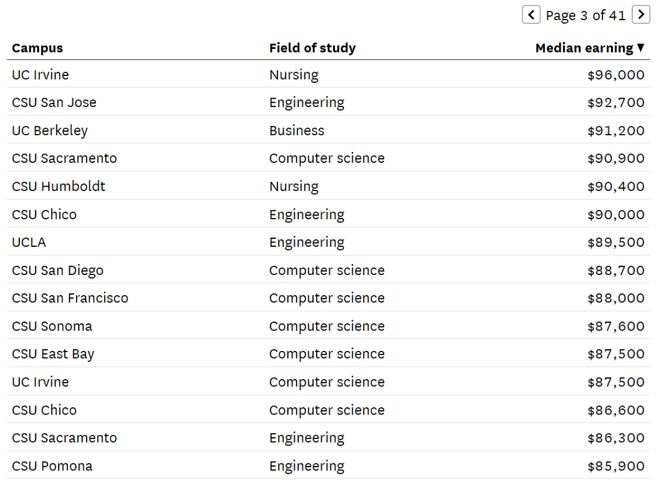Viewport: 660px width, 485px height.
Task: Sort table by Field of study header
Action: [312, 48]
